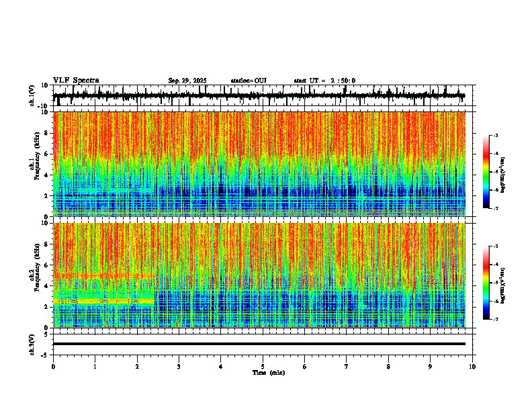Click inside the ch.1 spectrogram panel
Image resolution: width=532 pixels, height=411 pixels.
[x=259, y=164]
